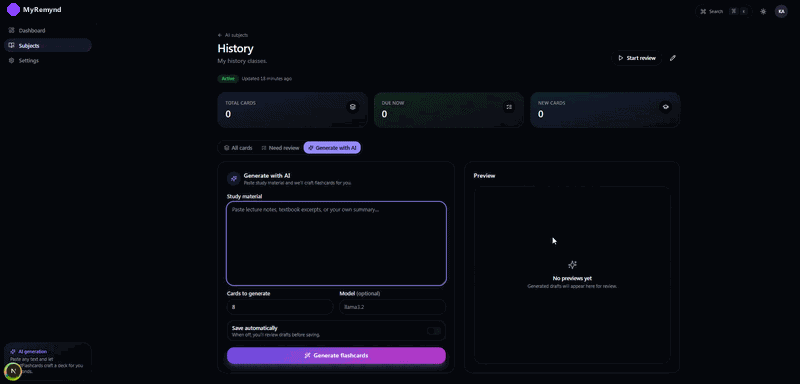Click the Due Now card icon
The width and height of the screenshot is (800, 384).
coord(509,107)
